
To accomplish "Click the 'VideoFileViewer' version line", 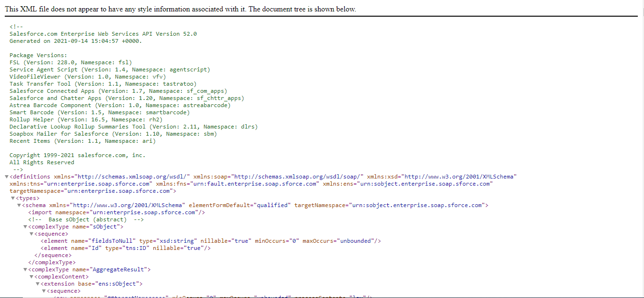I will [87, 77].
